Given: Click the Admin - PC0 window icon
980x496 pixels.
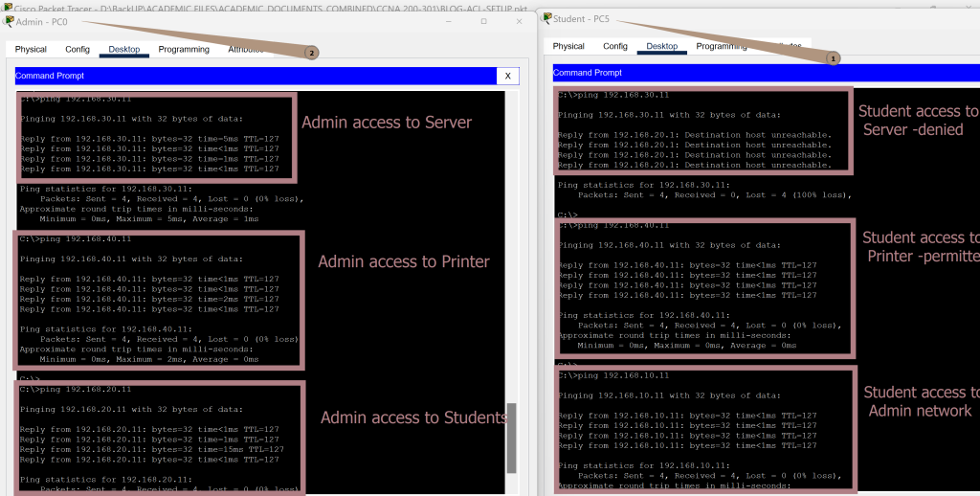Looking at the screenshot, I should point(10,22).
